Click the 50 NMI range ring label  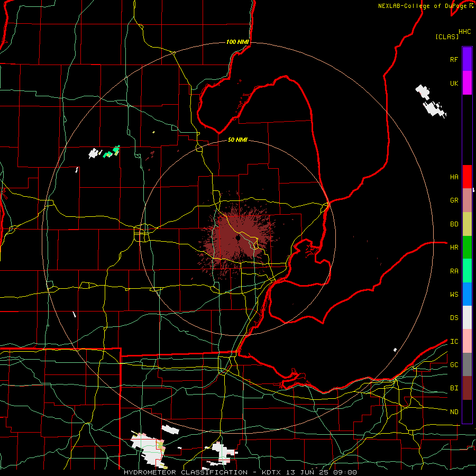coord(237,140)
